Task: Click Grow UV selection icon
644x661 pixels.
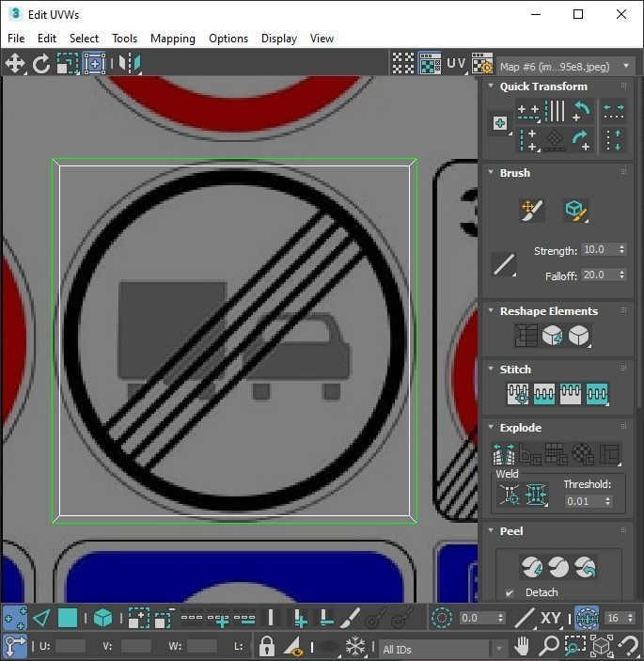Action: point(138,618)
